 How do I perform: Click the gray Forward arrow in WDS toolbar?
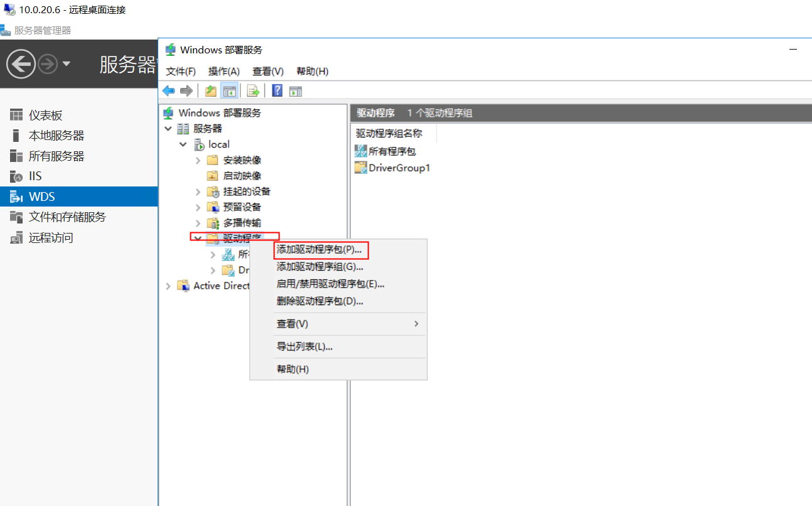(186, 91)
